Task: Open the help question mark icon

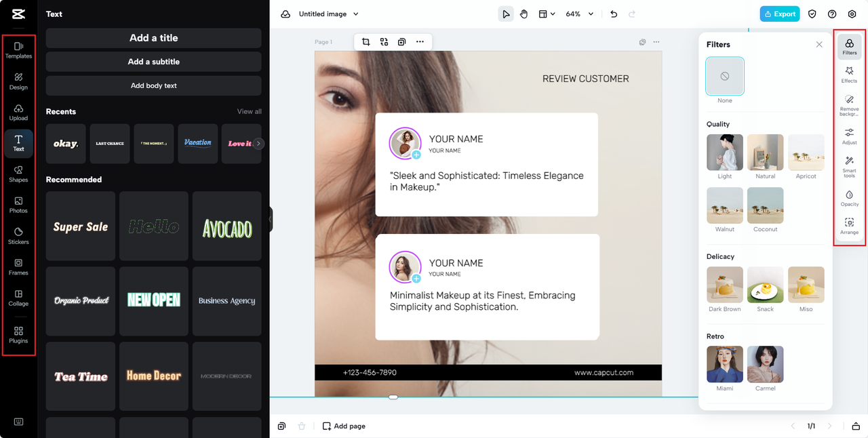Action: coord(832,14)
